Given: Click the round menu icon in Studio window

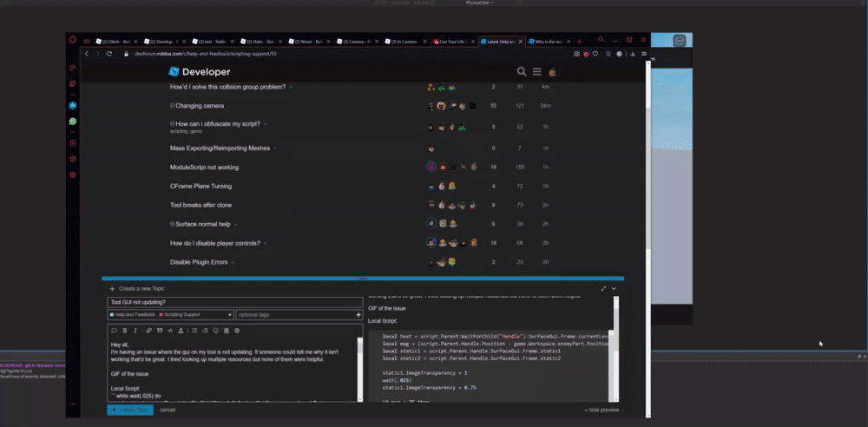Looking at the screenshot, I should (x=680, y=41).
